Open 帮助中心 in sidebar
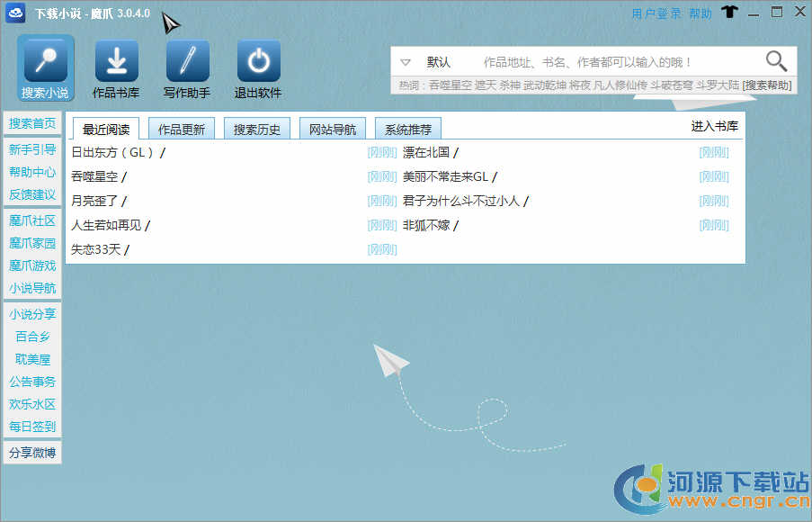This screenshot has width=812, height=522. click(x=32, y=172)
